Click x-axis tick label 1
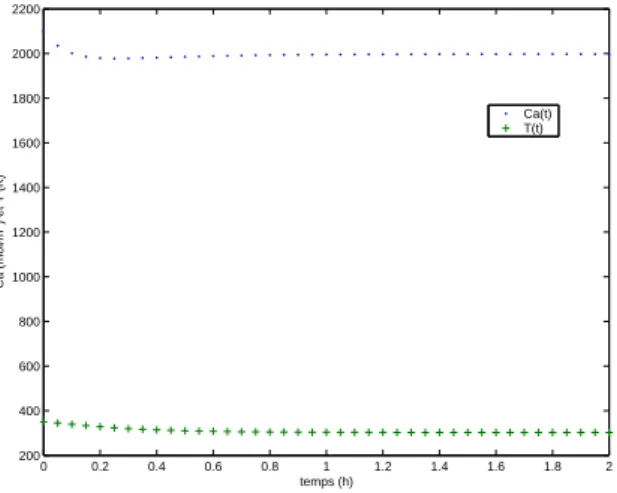The height and width of the screenshot is (493, 617). tap(326, 467)
